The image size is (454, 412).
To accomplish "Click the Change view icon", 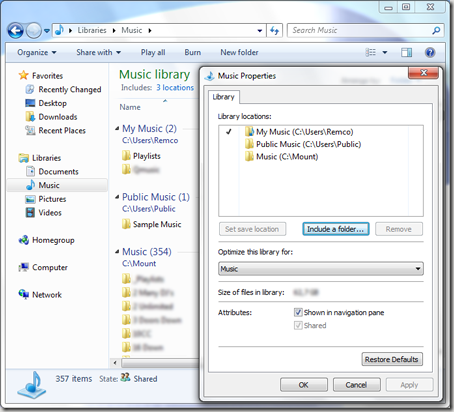I will click(x=371, y=52).
